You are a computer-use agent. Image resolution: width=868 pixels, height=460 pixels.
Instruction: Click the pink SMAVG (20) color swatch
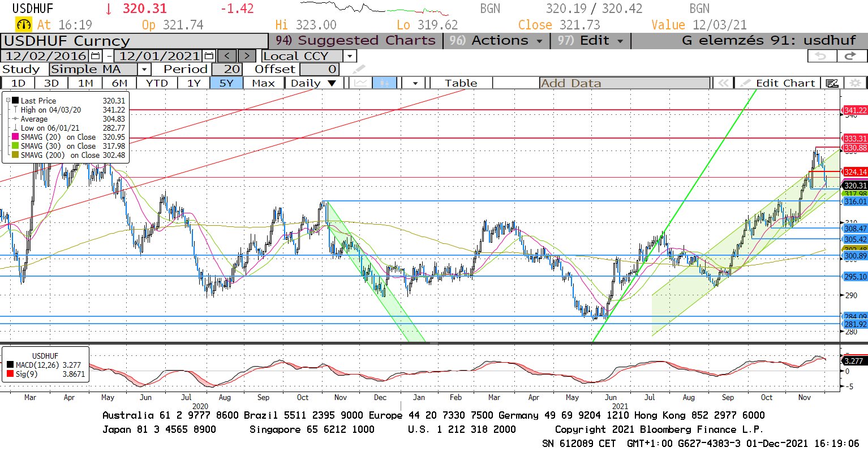[16, 137]
